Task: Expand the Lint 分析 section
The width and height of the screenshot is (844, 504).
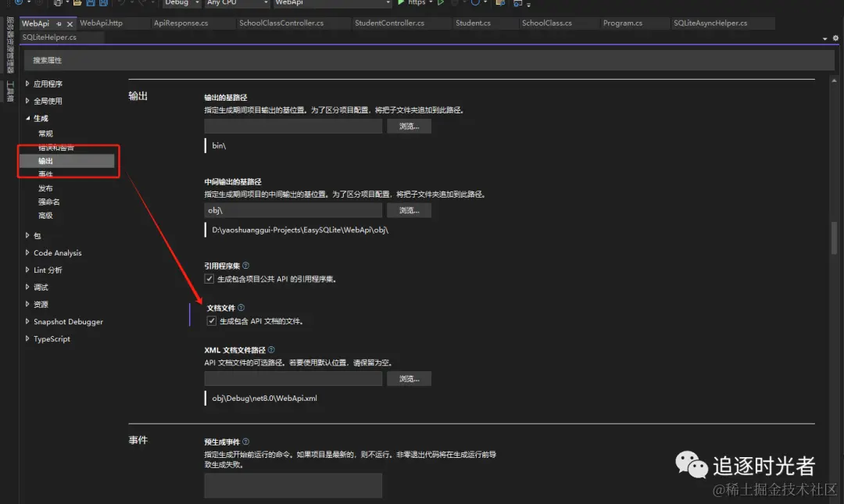Action: tap(27, 270)
